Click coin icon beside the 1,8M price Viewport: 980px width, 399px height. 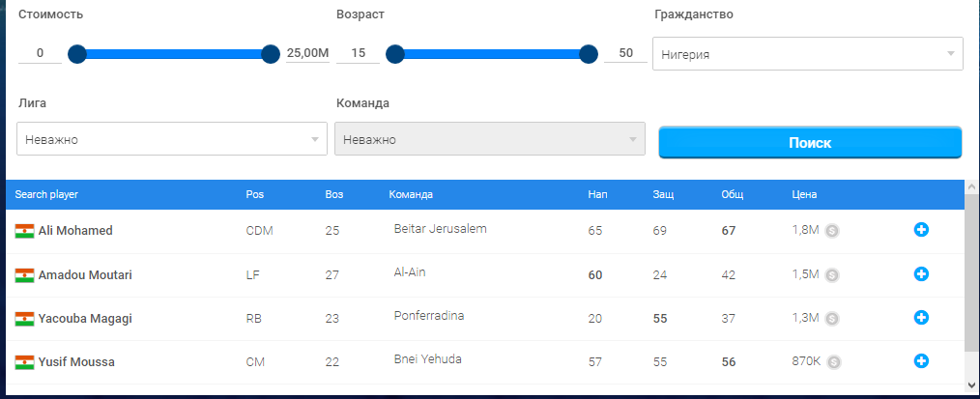tap(832, 231)
